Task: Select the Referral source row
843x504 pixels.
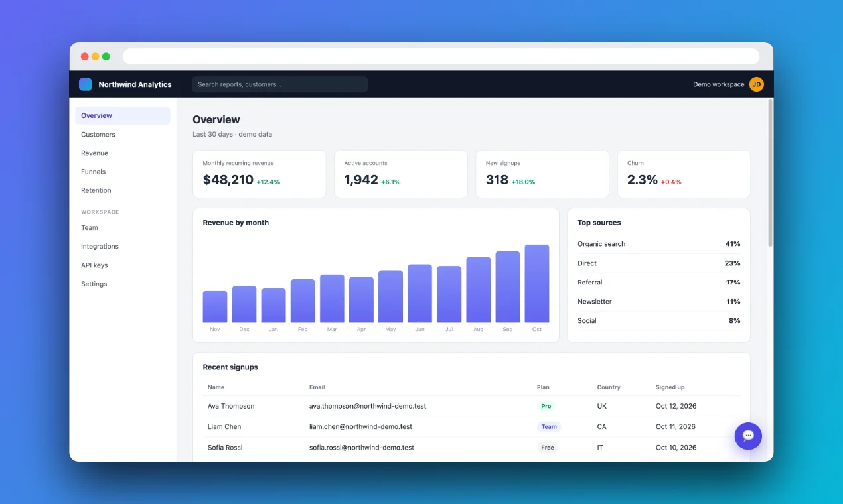Action: [658, 283]
